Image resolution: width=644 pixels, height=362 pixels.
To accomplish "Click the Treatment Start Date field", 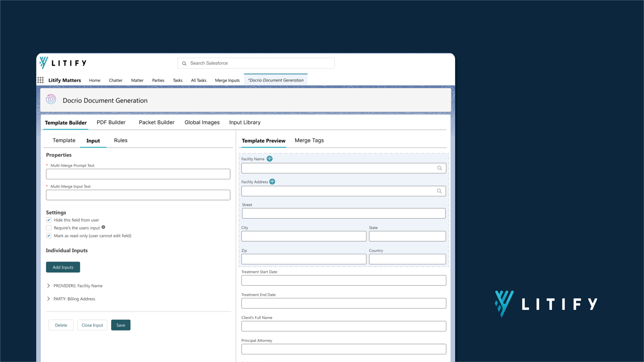I will [344, 280].
